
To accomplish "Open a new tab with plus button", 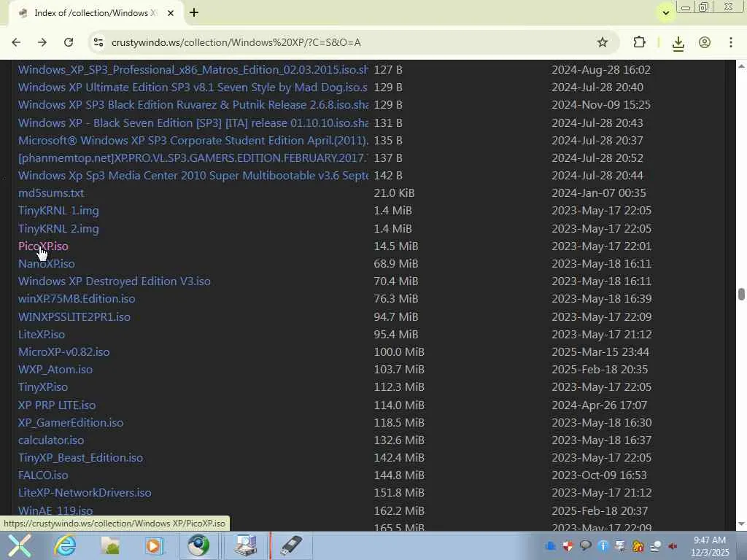I will [x=194, y=12].
